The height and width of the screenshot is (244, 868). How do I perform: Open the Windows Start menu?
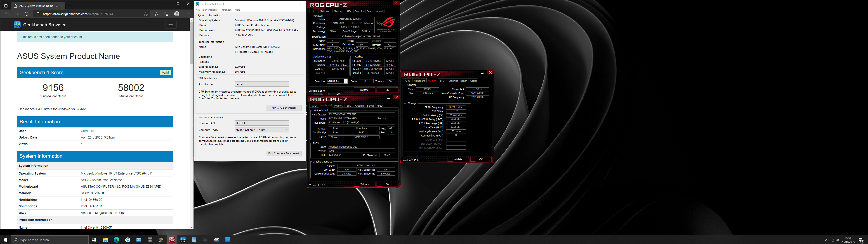click(5, 240)
